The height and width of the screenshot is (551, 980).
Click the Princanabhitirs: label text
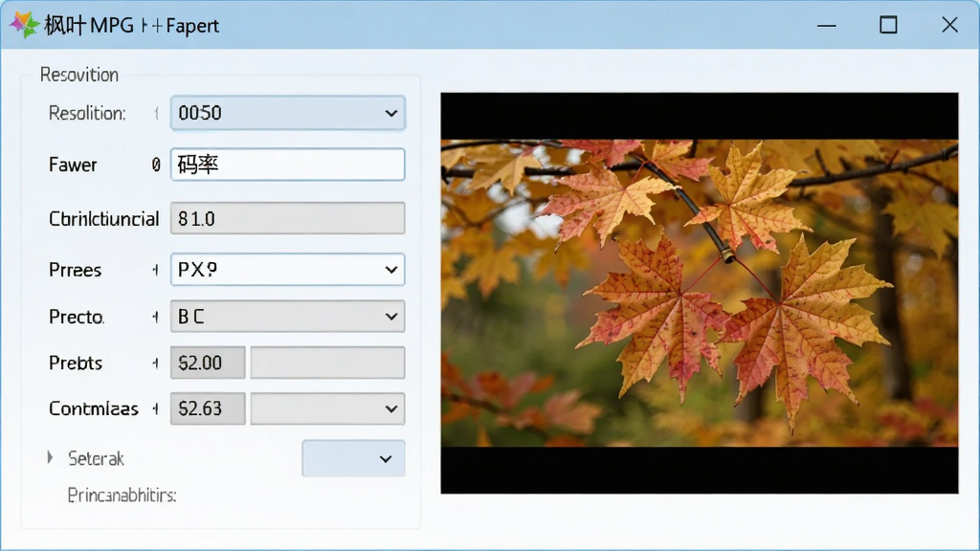click(x=122, y=496)
